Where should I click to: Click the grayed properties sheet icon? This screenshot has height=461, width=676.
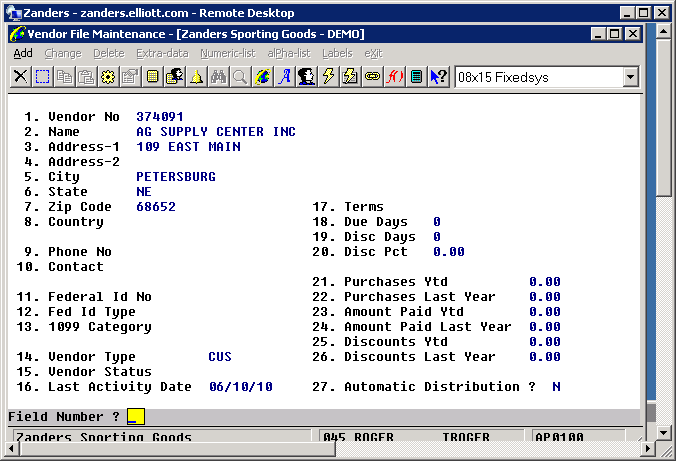pos(130,77)
